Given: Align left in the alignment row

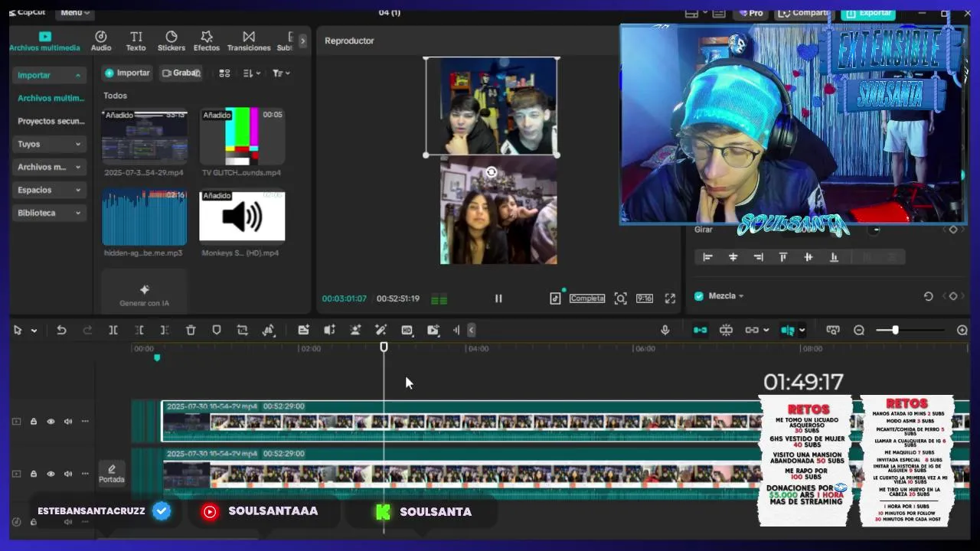Looking at the screenshot, I should (707, 257).
